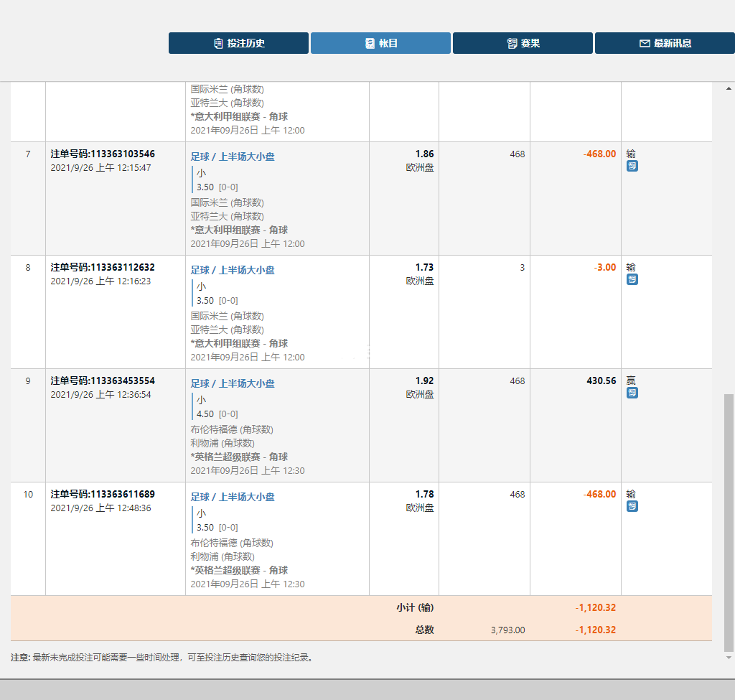Click 足球 / 上半场大小盘 link in bet 10
This screenshot has height=700, width=735.
pyautogui.click(x=233, y=497)
